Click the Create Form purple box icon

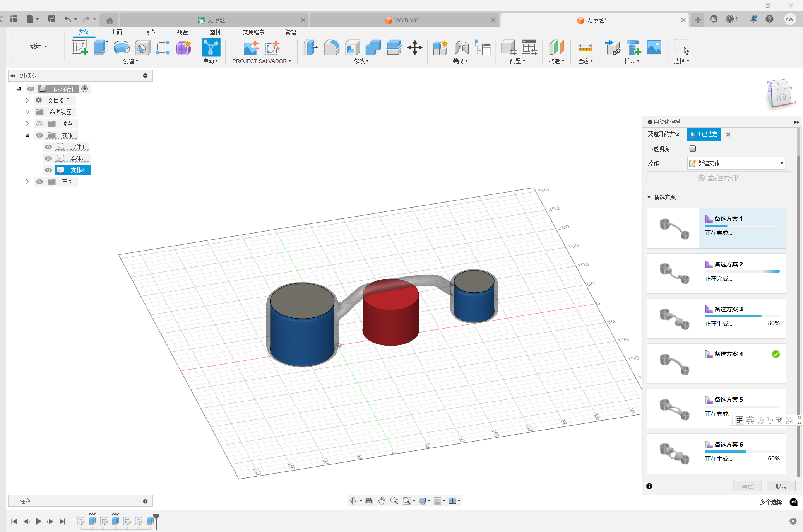coord(184,48)
